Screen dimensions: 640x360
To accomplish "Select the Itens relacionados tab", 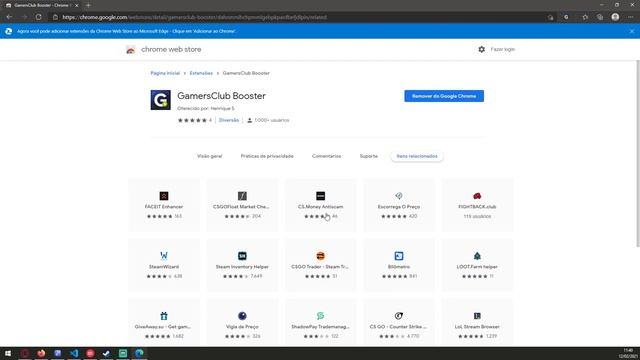I will [x=417, y=156].
